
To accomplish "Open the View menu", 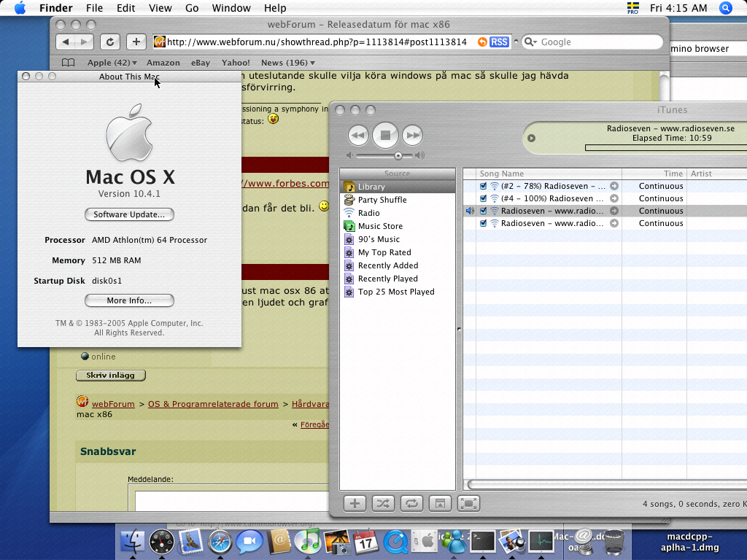I will click(x=160, y=8).
